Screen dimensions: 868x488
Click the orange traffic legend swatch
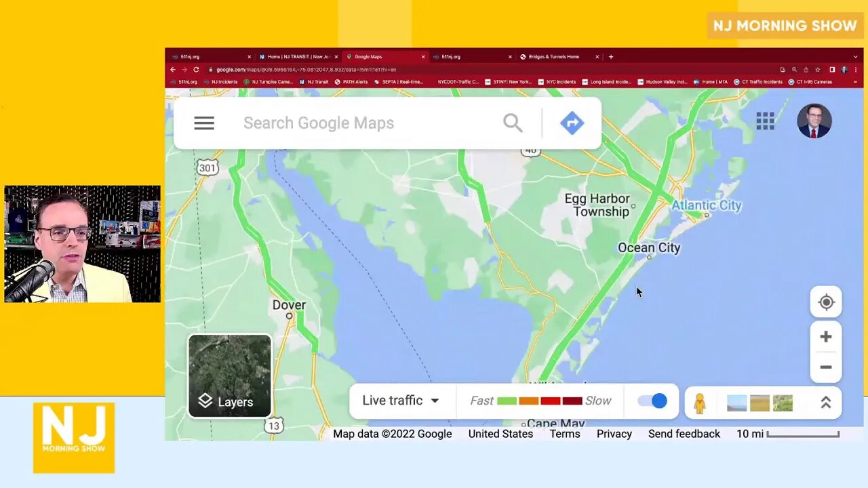click(528, 401)
